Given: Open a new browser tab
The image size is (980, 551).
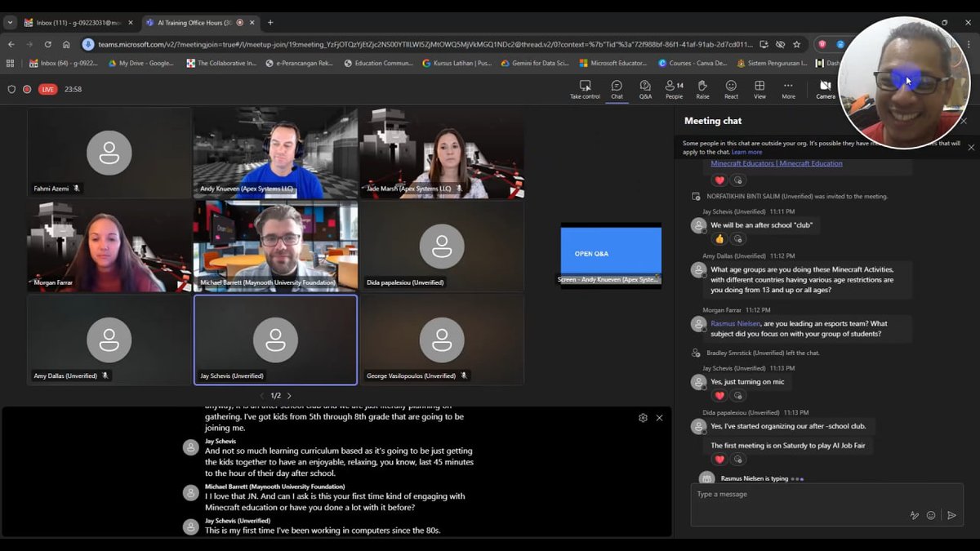Looking at the screenshot, I should [270, 22].
